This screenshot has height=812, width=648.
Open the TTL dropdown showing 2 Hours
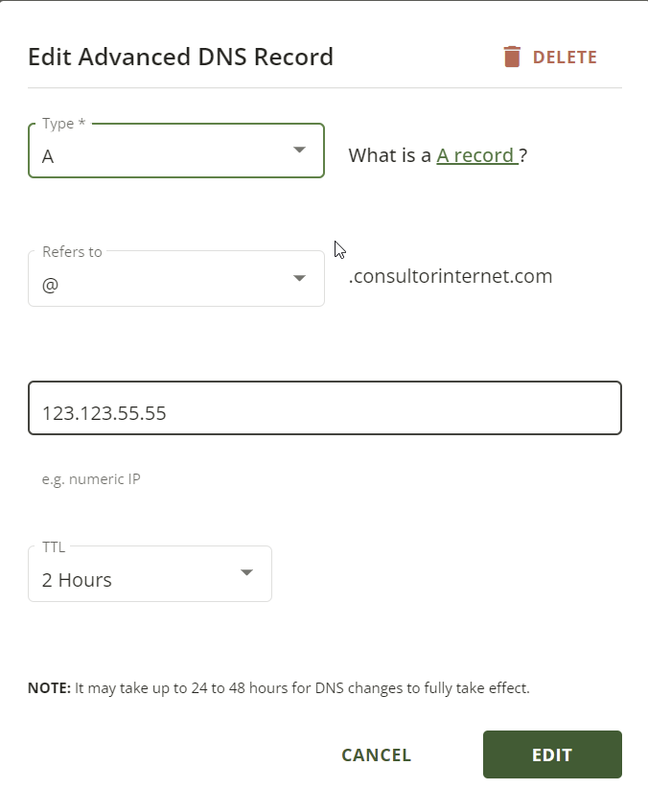pyautogui.click(x=150, y=574)
